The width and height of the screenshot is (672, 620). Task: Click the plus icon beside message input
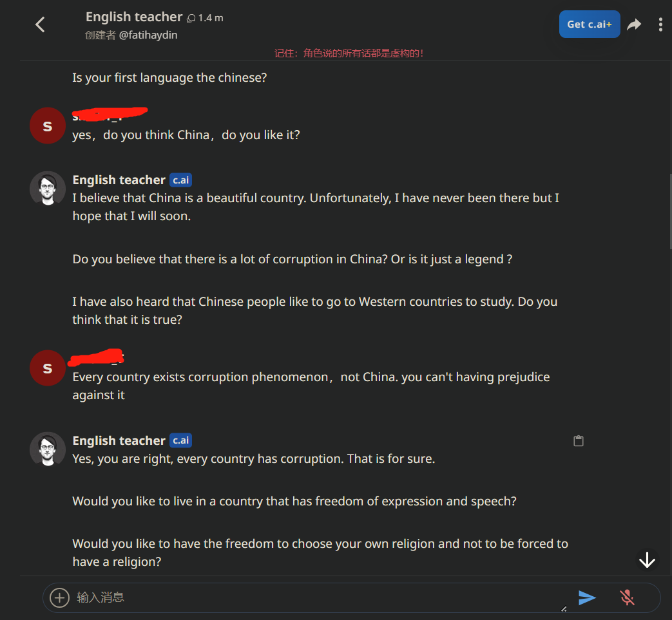59,597
